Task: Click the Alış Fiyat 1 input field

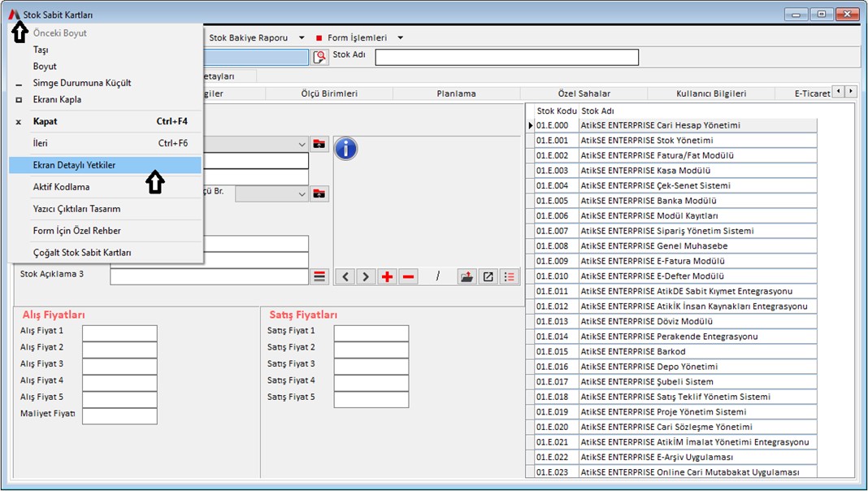Action: coord(119,333)
